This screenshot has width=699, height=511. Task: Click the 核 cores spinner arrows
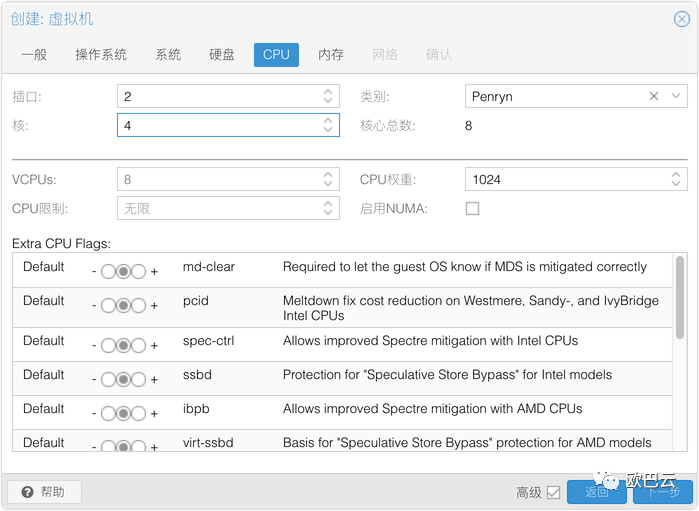(x=329, y=125)
